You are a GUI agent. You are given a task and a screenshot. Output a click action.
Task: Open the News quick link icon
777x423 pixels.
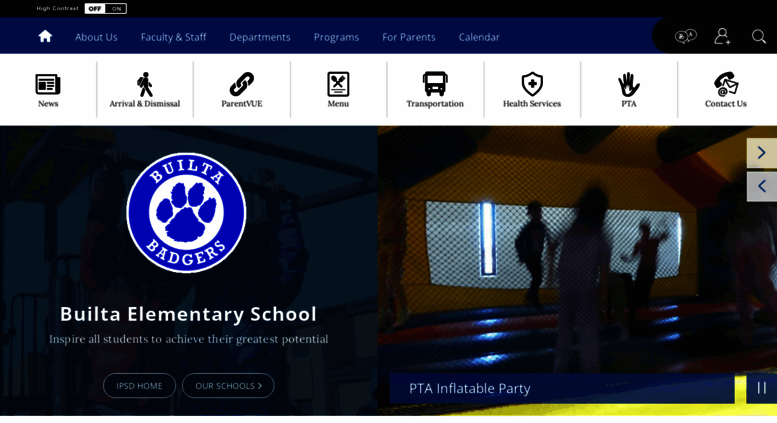[48, 84]
